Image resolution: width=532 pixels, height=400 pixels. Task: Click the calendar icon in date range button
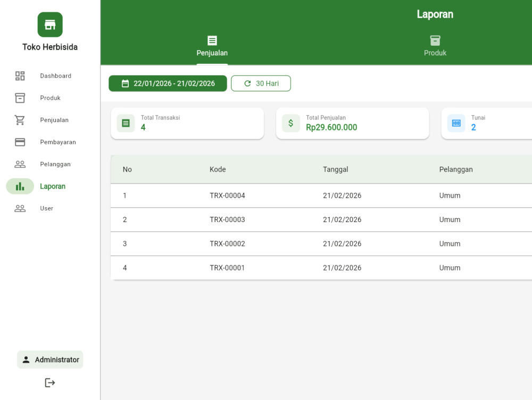coord(125,84)
